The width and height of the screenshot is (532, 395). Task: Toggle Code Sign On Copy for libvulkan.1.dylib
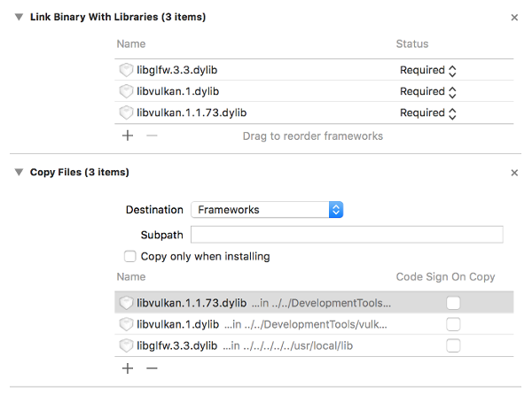453,324
